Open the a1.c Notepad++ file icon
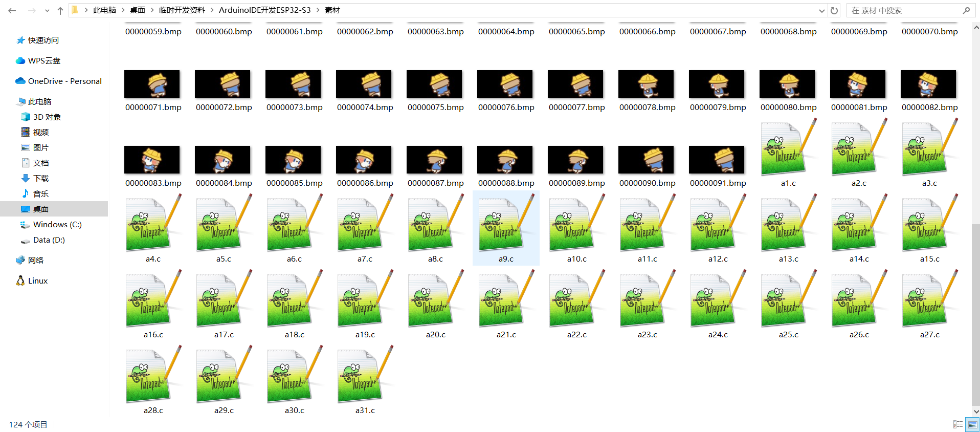The width and height of the screenshot is (980, 432). pos(788,147)
